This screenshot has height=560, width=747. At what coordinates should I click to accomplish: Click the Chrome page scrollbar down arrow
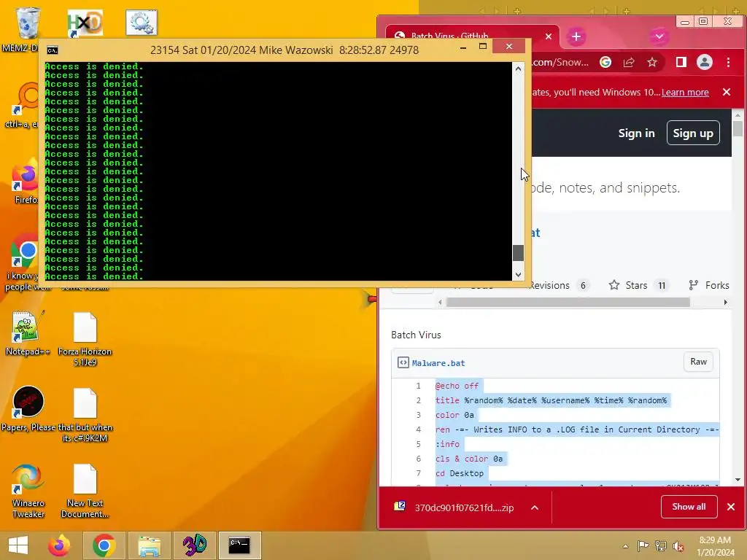click(x=738, y=480)
